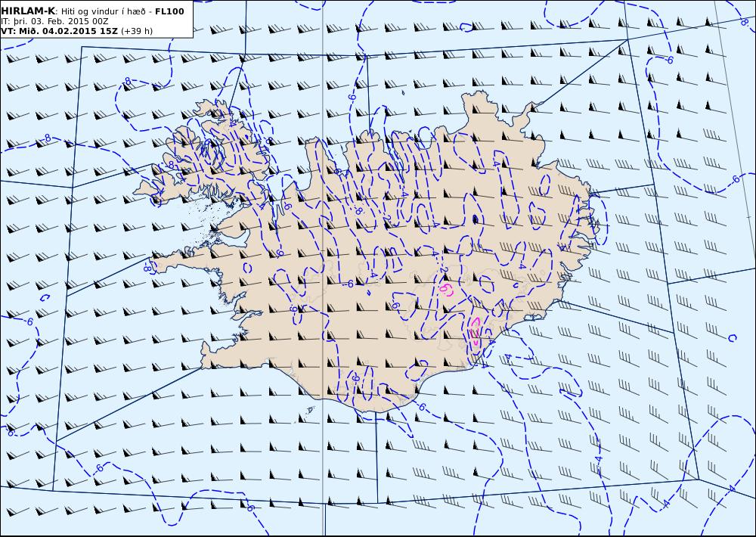The width and height of the screenshot is (756, 537).
Task: Click the FL100 flight level label
Action: coord(169,11)
